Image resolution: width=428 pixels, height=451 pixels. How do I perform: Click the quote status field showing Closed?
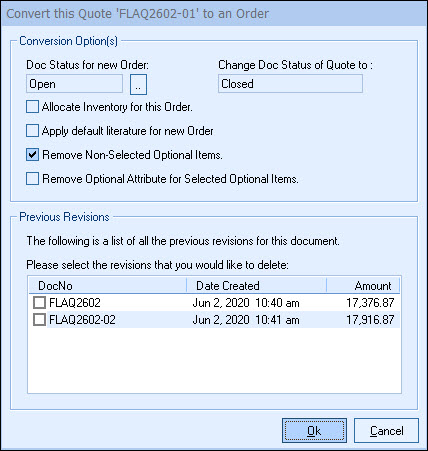tap(290, 83)
